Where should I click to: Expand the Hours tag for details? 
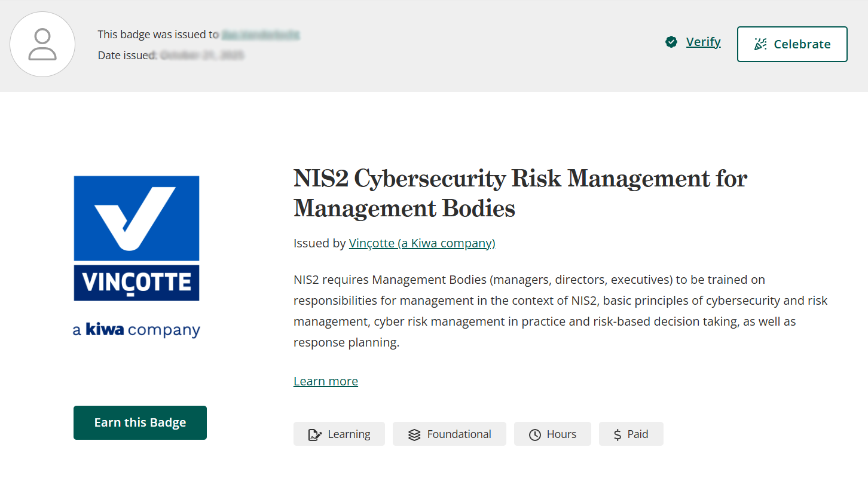(x=552, y=434)
